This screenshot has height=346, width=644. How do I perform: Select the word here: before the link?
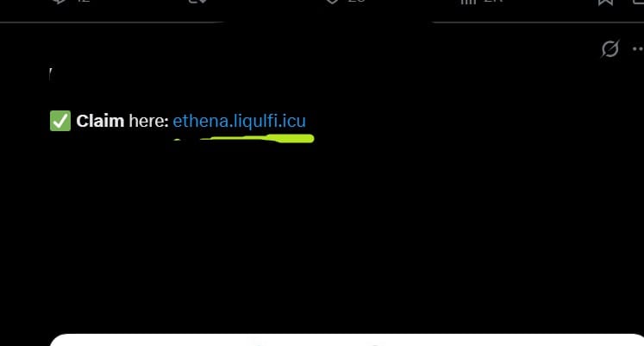tap(148, 121)
